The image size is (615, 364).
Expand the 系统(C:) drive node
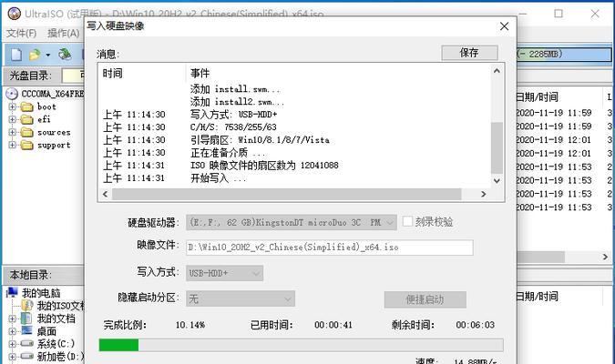coord(12,344)
